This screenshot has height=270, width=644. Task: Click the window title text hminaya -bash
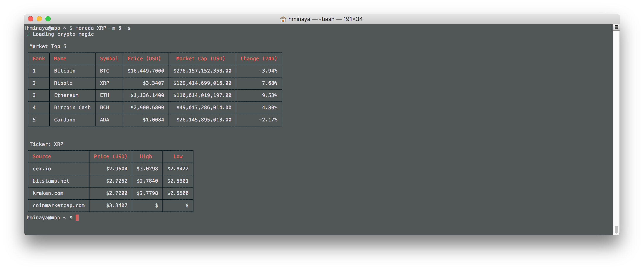325,19
